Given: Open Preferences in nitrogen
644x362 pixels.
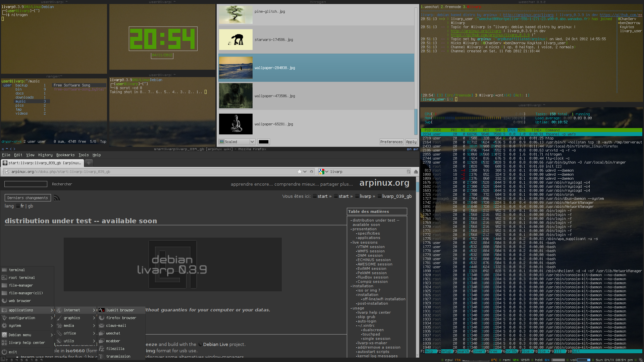Looking at the screenshot, I should pos(391,142).
